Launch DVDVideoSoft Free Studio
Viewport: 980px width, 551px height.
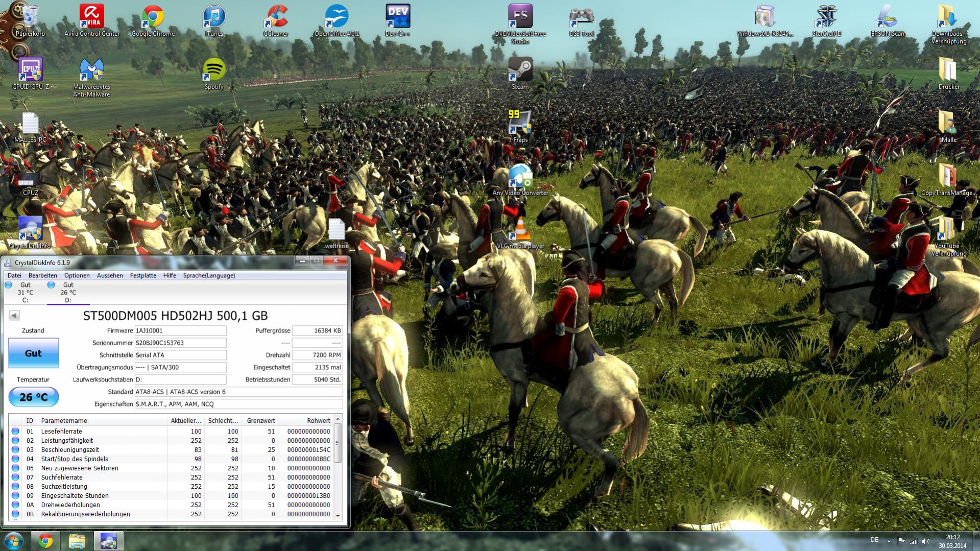pyautogui.click(x=520, y=23)
